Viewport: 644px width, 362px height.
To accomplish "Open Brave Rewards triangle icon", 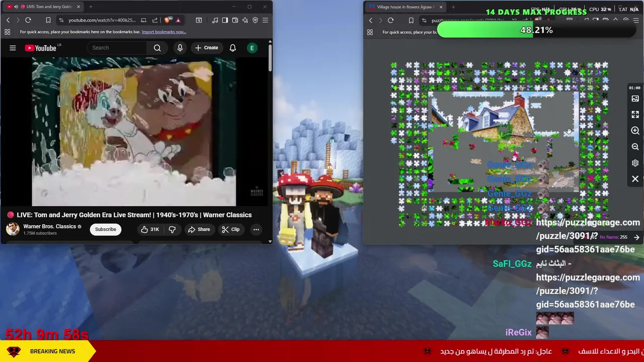I will pyautogui.click(x=178, y=20).
